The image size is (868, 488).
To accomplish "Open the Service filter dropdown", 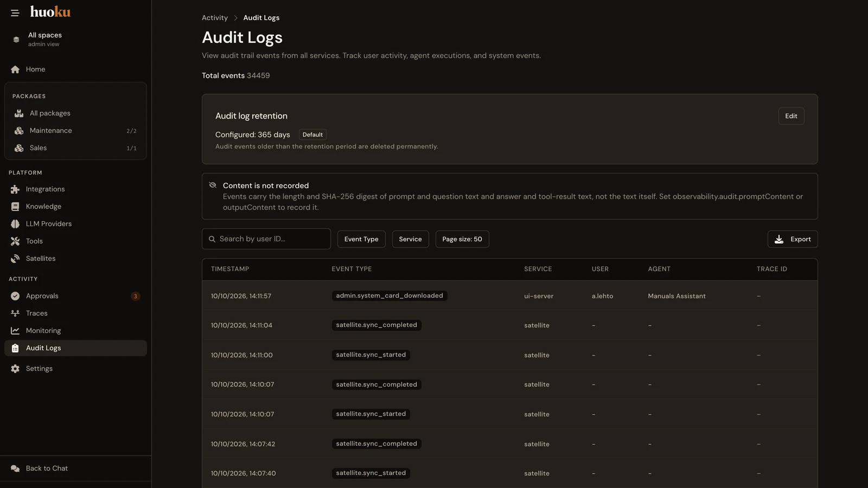I will pyautogui.click(x=410, y=239).
